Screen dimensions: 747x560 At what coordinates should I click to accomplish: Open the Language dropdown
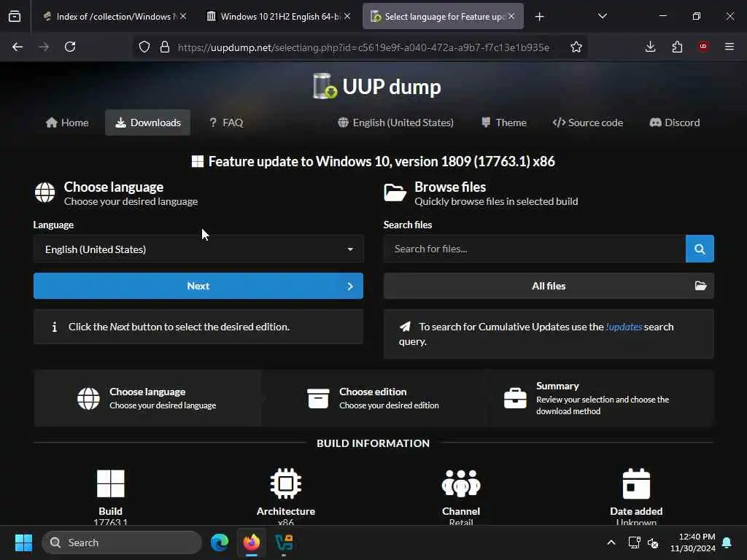(198, 249)
